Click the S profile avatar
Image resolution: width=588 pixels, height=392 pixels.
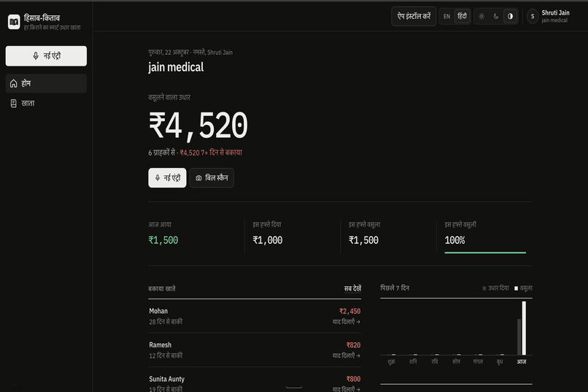(533, 17)
